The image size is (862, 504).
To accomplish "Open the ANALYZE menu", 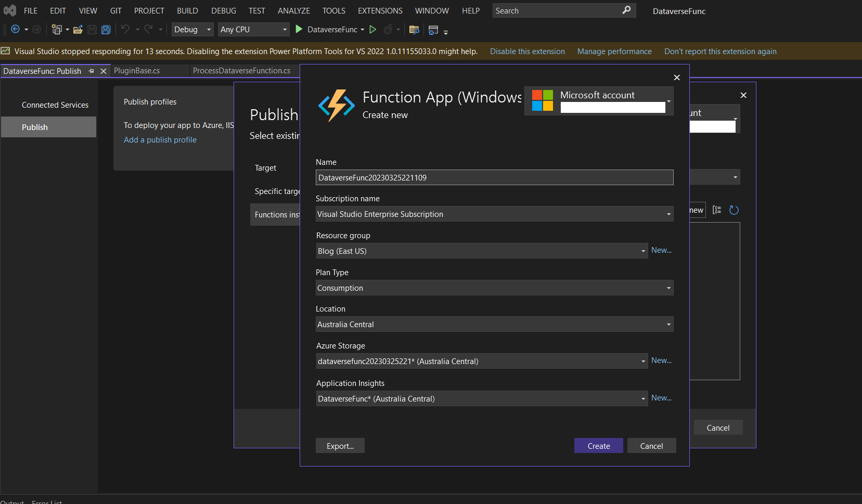I will pos(294,10).
